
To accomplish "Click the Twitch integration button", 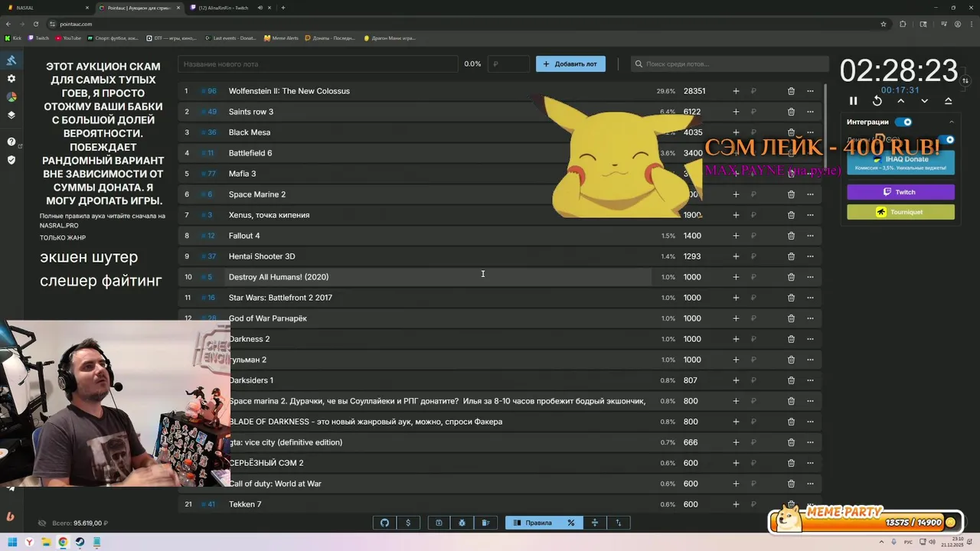I will pyautogui.click(x=901, y=192).
